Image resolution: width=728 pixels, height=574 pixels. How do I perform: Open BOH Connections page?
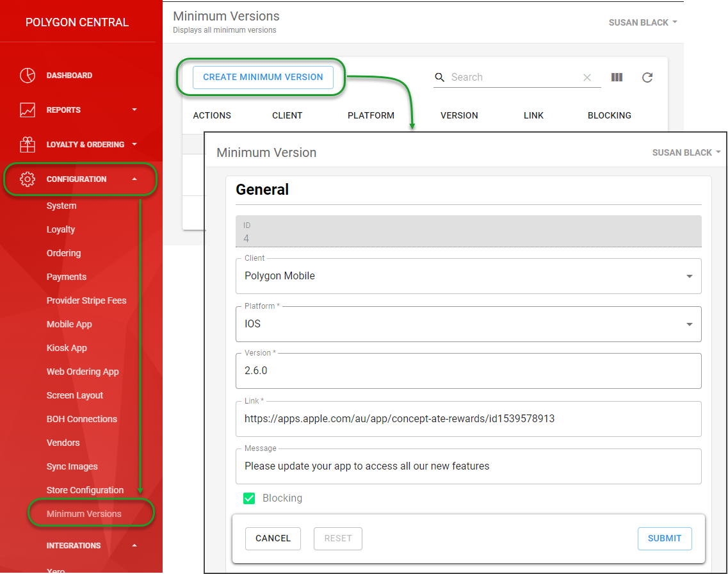click(82, 419)
